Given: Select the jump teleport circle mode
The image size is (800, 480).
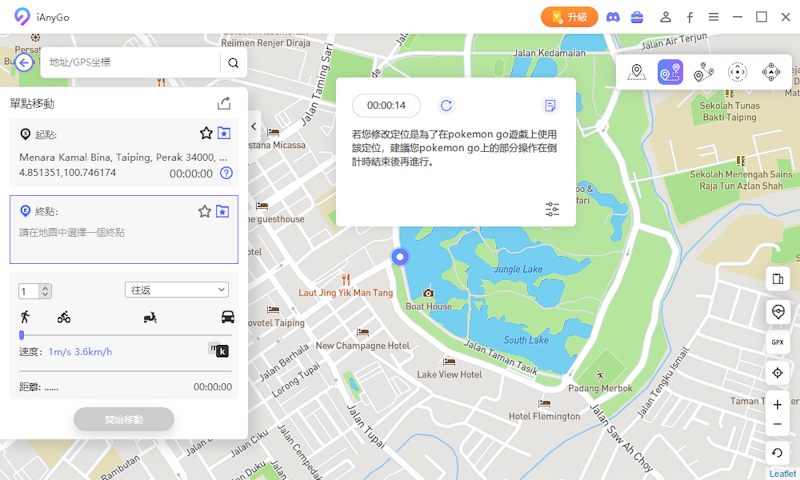Looking at the screenshot, I should tap(737, 72).
